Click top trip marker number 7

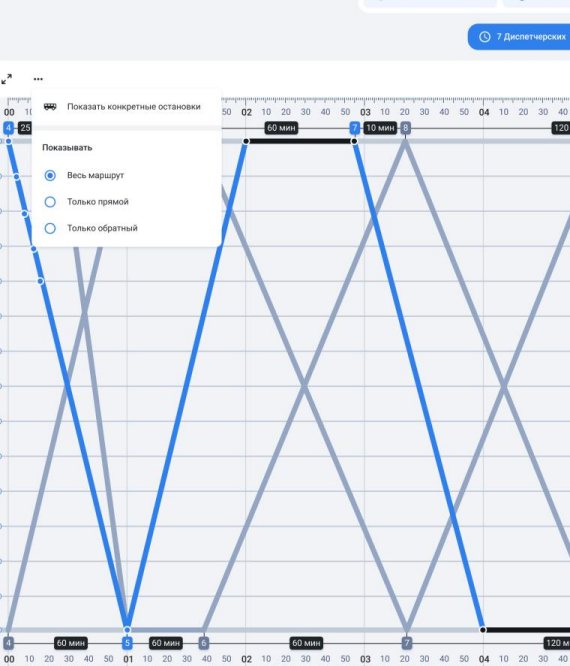pos(354,128)
